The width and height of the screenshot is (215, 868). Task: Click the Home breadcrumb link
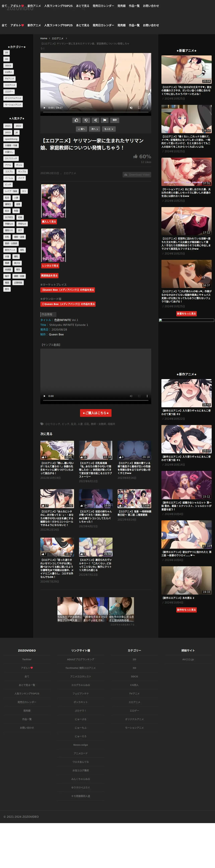[x=44, y=38]
